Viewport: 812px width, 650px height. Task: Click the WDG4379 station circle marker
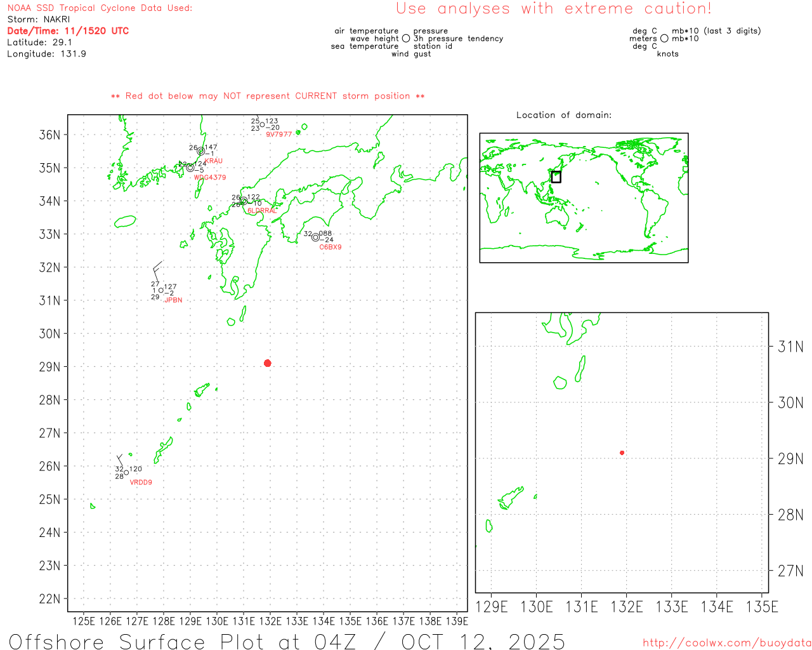pyautogui.click(x=190, y=168)
